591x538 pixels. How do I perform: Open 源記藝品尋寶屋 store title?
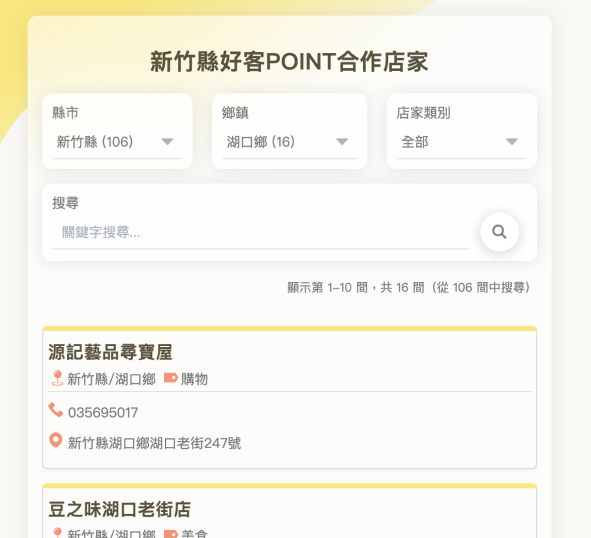point(110,352)
